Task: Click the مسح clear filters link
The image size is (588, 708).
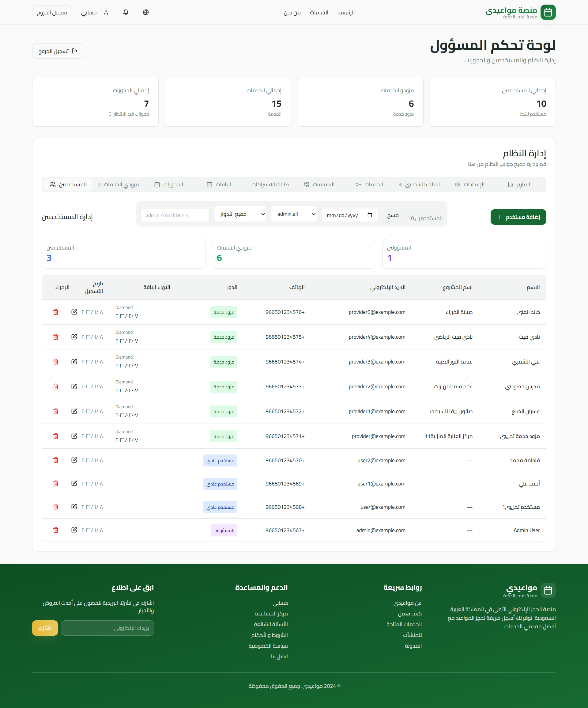Action: point(393,215)
